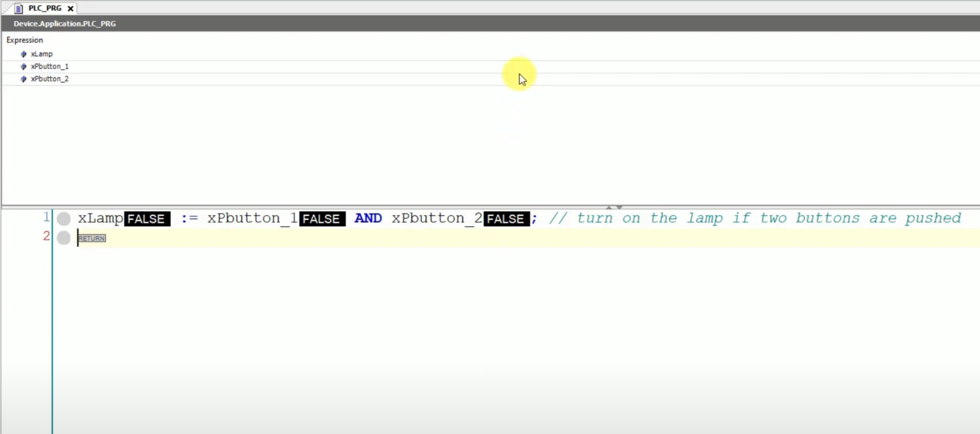980x434 pixels.
Task: Toggle the breakpoint circle on line 2
Action: pyautogui.click(x=64, y=238)
